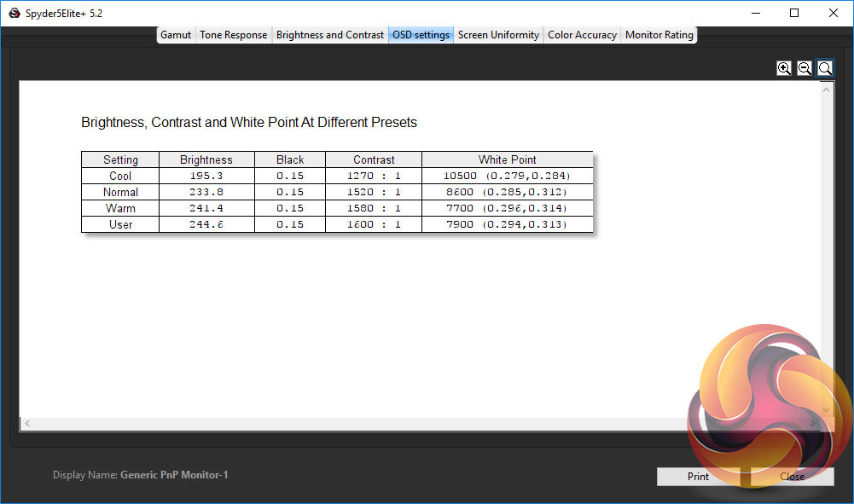This screenshot has width=854, height=504.
Task: Click the zoom out magnifier icon
Action: click(x=805, y=68)
